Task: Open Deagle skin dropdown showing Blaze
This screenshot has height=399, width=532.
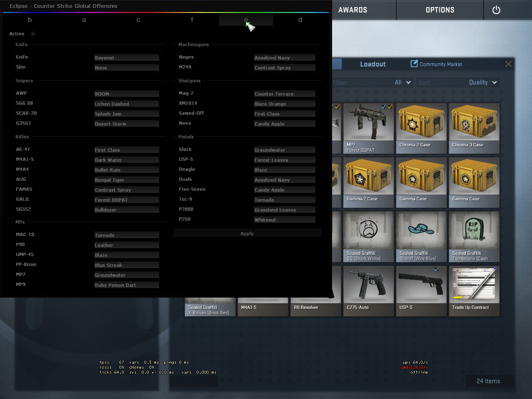Action: [285, 170]
